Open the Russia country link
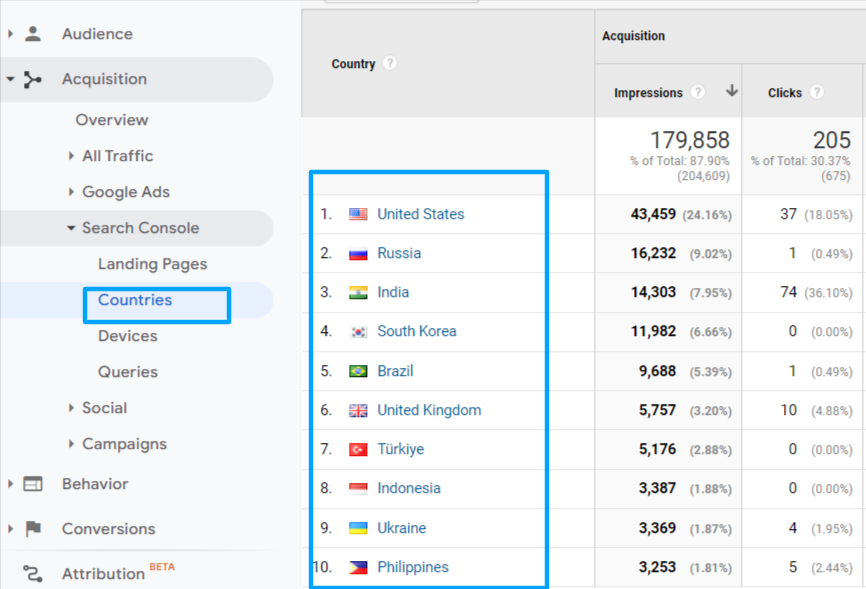The width and height of the screenshot is (866, 589). pyautogui.click(x=397, y=253)
